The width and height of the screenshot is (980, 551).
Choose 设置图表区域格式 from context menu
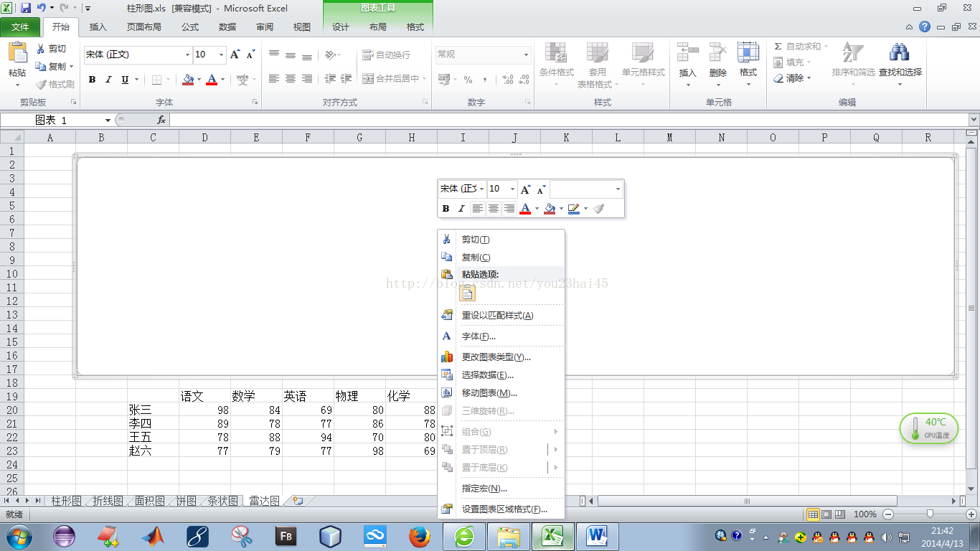[x=501, y=509]
